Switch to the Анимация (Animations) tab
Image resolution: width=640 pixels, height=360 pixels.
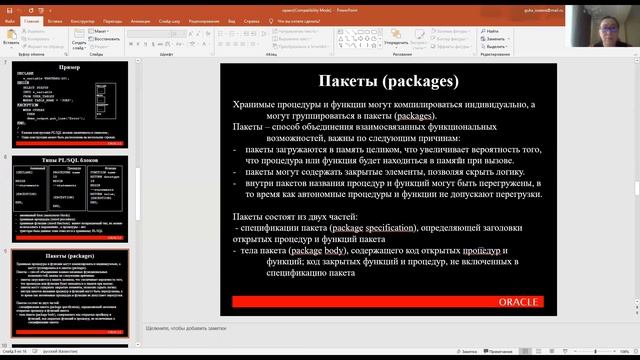tap(140, 21)
